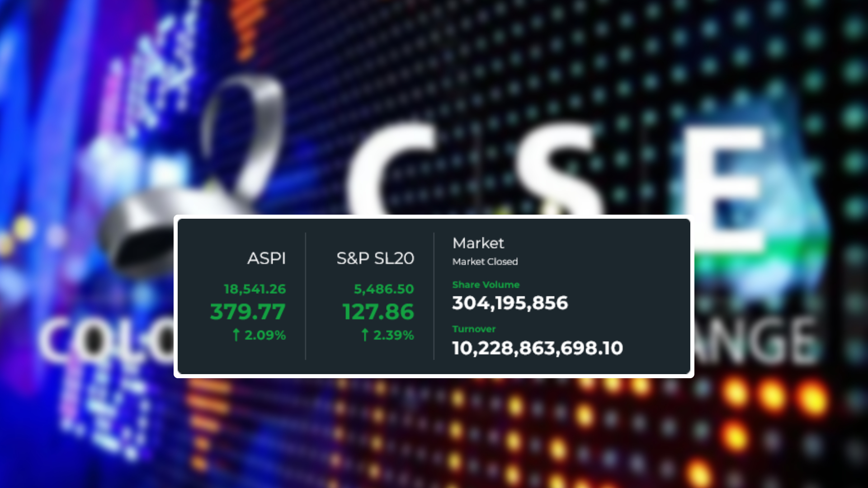
Task: Click the Market Closed status text
Action: pos(485,262)
